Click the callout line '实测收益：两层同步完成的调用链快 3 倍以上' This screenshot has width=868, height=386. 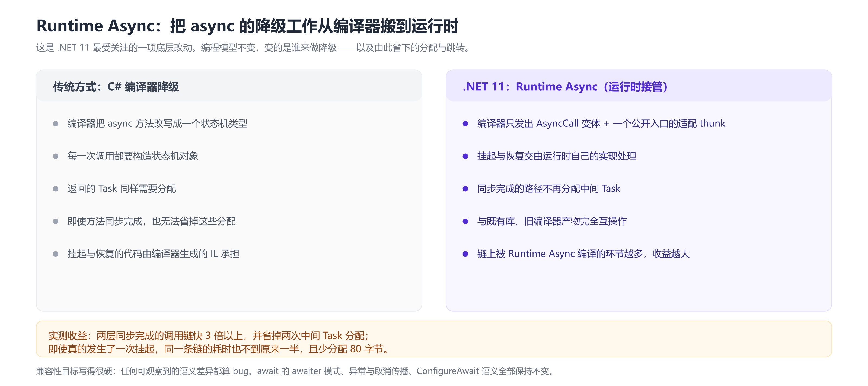coord(208,336)
